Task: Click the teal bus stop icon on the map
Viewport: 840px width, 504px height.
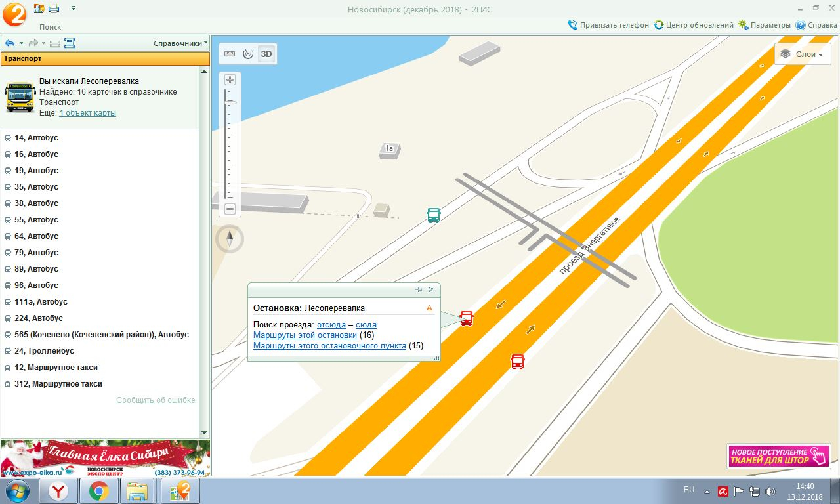Action: coord(433,215)
